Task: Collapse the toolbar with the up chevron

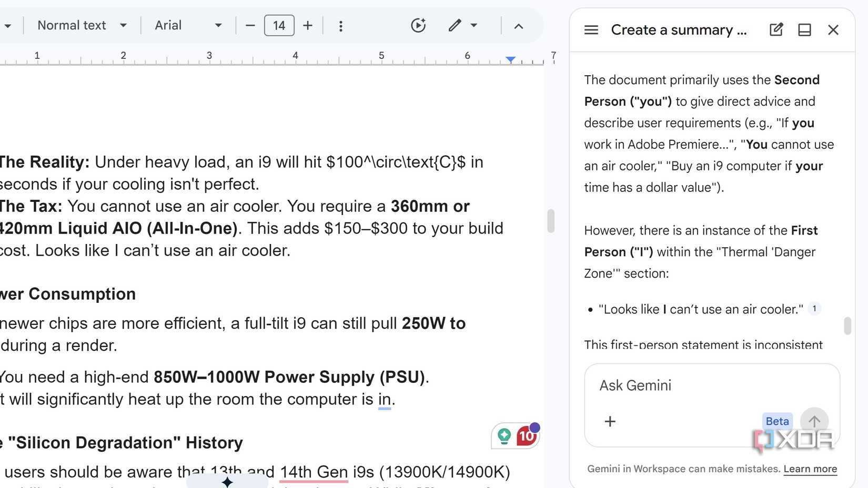Action: coord(519,26)
